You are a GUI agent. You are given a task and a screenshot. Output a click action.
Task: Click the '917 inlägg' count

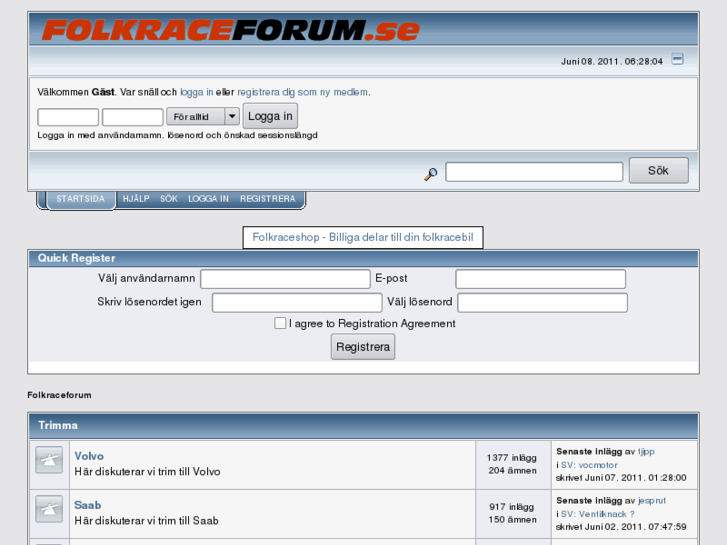point(512,507)
